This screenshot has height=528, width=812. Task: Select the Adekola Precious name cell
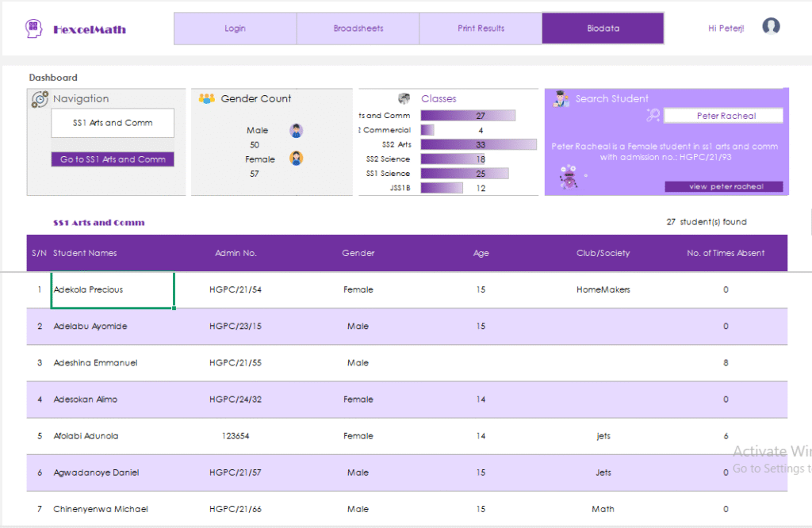coord(113,290)
